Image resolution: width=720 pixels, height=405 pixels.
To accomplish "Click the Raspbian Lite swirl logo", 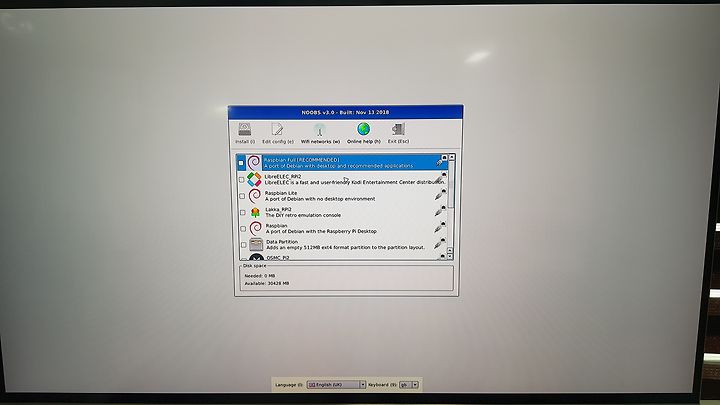I will (x=254, y=196).
